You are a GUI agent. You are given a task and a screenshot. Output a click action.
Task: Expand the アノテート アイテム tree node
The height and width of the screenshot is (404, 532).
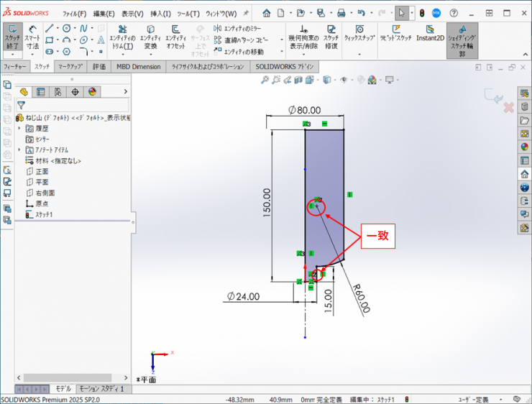(19, 150)
